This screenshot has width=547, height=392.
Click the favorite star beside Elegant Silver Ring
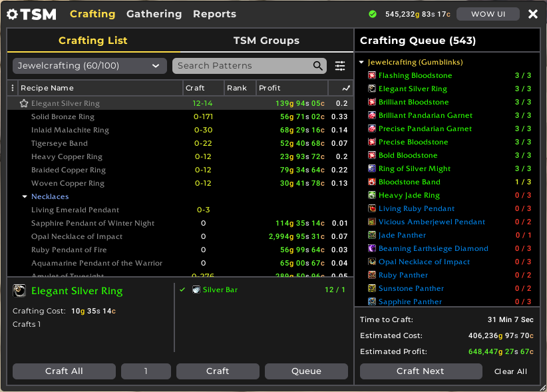click(24, 104)
